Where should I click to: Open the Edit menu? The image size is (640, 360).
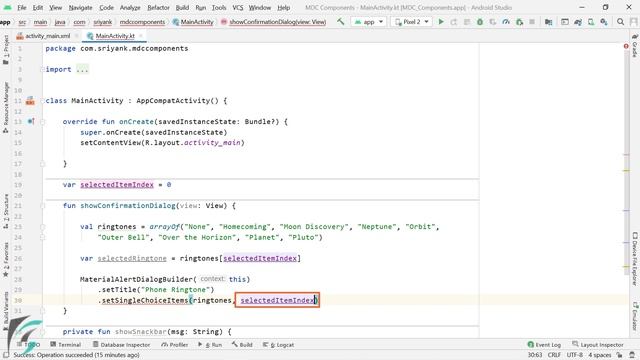click(38, 7)
